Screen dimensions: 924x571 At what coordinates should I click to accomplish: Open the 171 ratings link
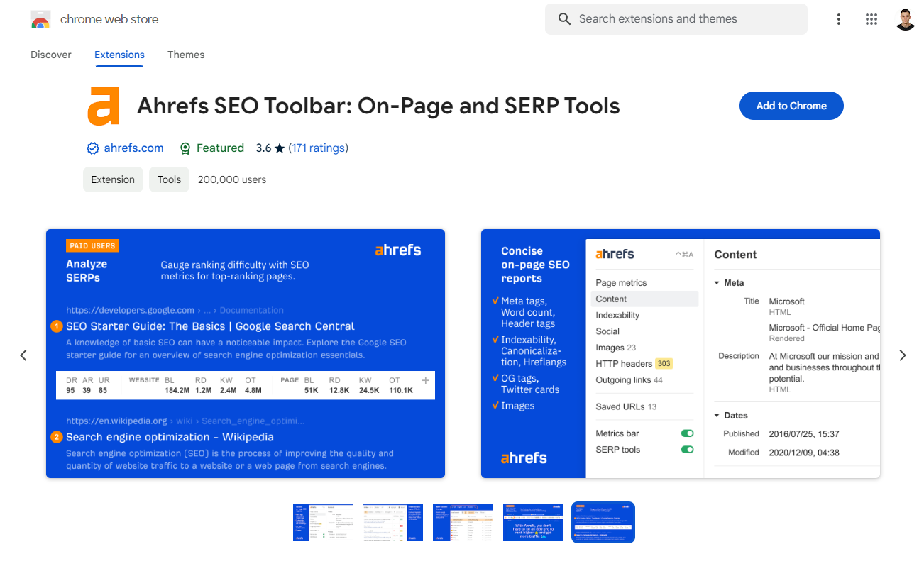318,148
